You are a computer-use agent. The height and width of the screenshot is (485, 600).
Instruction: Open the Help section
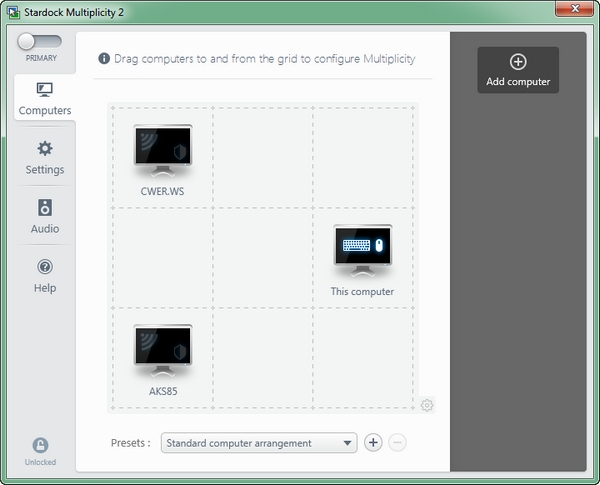(x=45, y=276)
